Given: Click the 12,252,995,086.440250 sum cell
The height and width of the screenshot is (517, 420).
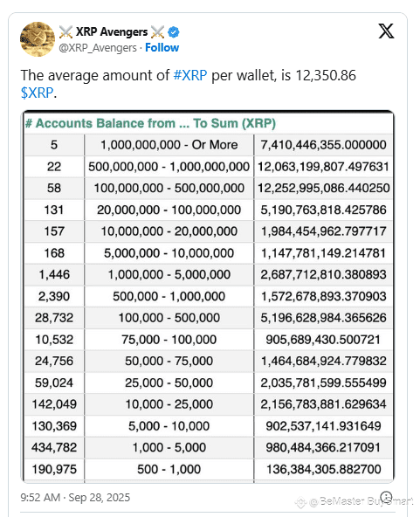Looking at the screenshot, I should 323,188.
